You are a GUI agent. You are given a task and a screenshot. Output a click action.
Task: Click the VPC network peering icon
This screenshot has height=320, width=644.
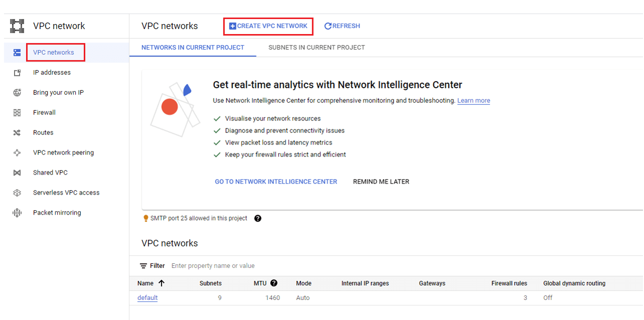point(17,153)
